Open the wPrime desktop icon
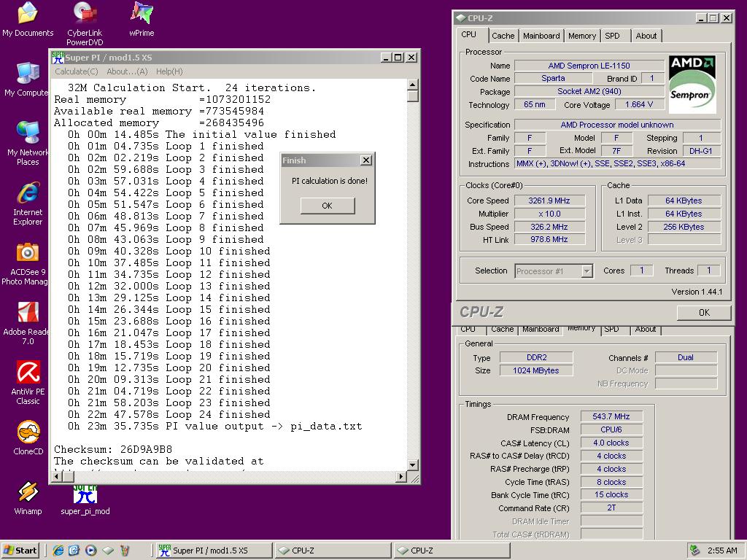The image size is (747, 560). (x=142, y=19)
